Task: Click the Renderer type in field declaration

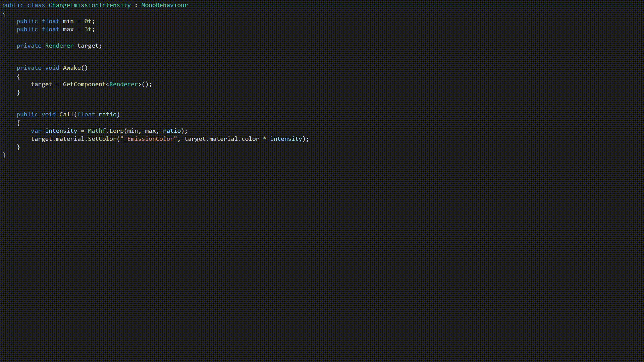Action: click(x=59, y=46)
